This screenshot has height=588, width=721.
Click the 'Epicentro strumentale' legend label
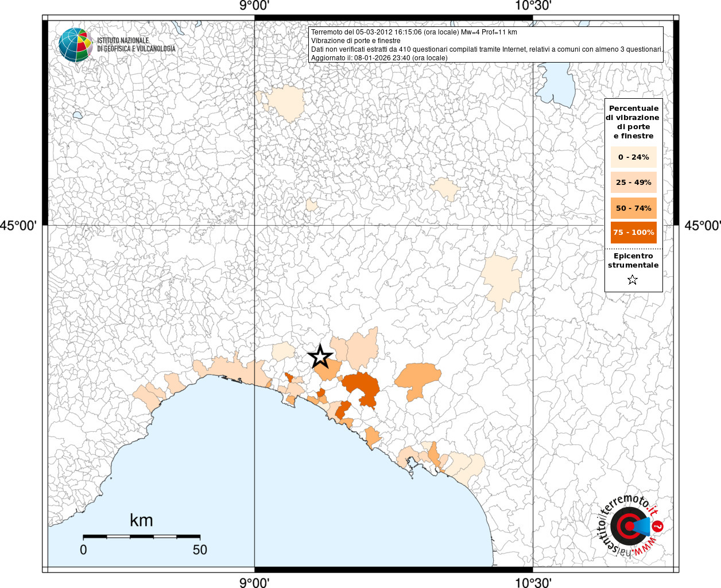633,260
